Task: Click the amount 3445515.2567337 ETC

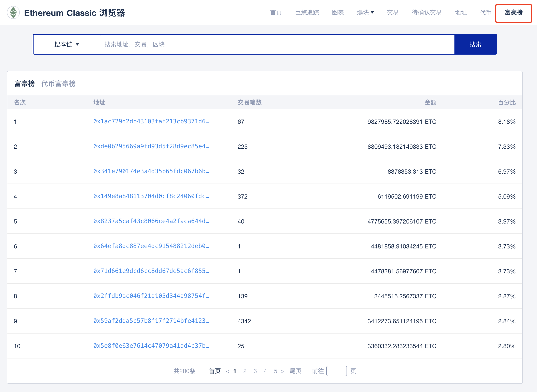Action: pos(405,296)
